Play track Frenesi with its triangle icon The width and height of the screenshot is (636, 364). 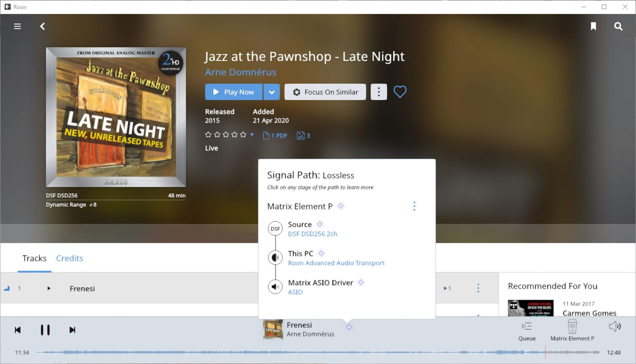(49, 288)
